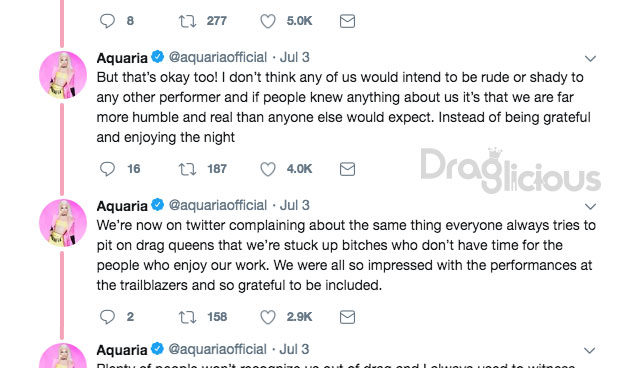This screenshot has height=368, width=637.
Task: Click the envelope icon beside 5.0K likes
Action: [x=347, y=21]
